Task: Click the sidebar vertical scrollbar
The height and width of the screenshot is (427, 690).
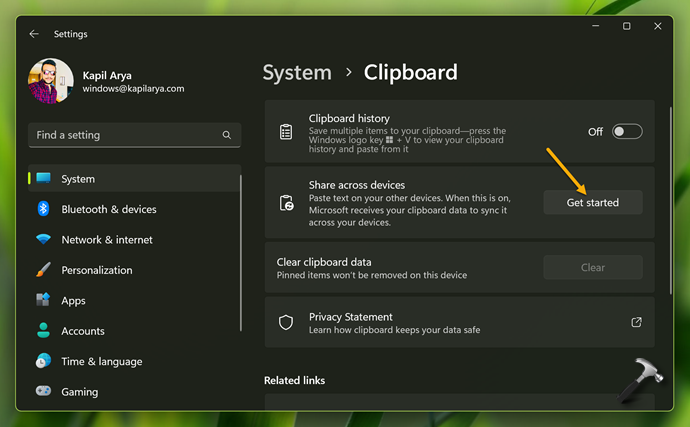Action: tap(241, 250)
